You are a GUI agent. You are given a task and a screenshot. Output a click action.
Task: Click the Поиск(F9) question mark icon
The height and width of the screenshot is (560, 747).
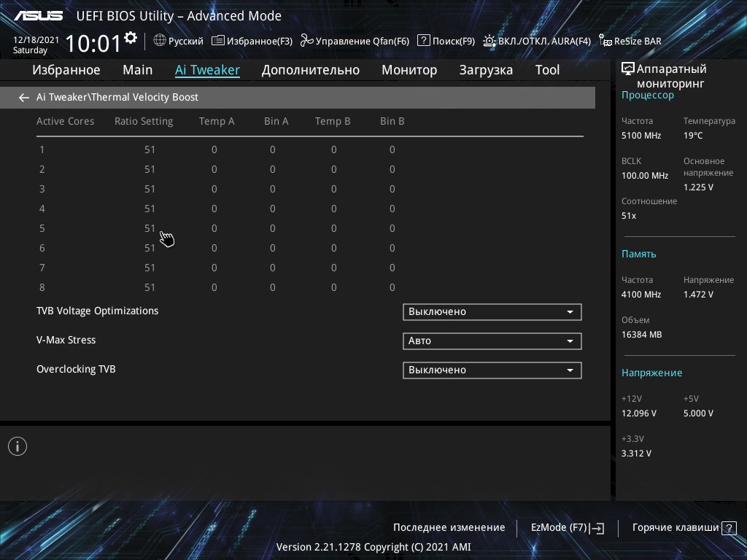(424, 41)
